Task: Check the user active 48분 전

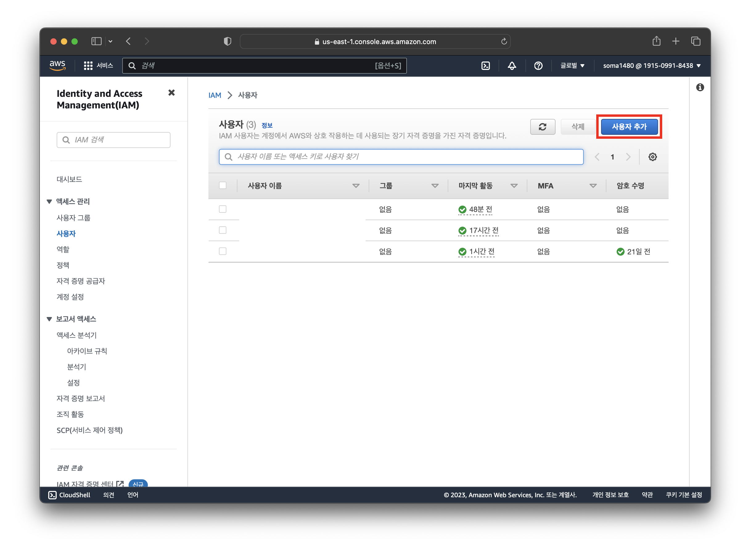Action: click(x=223, y=209)
